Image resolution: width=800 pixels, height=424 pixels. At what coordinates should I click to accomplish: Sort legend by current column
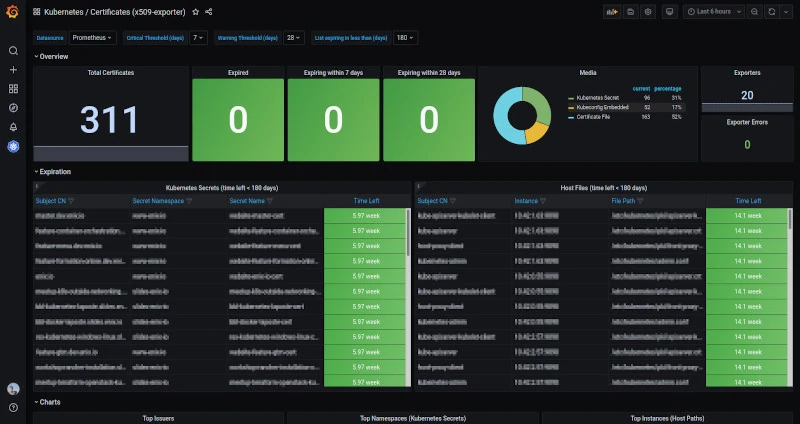click(x=641, y=89)
